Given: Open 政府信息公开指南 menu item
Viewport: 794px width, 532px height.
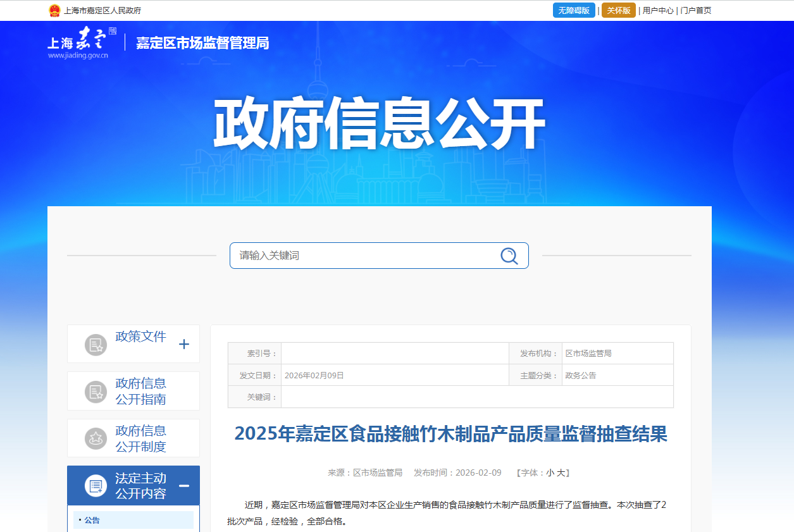Looking at the screenshot, I should pyautogui.click(x=140, y=392).
